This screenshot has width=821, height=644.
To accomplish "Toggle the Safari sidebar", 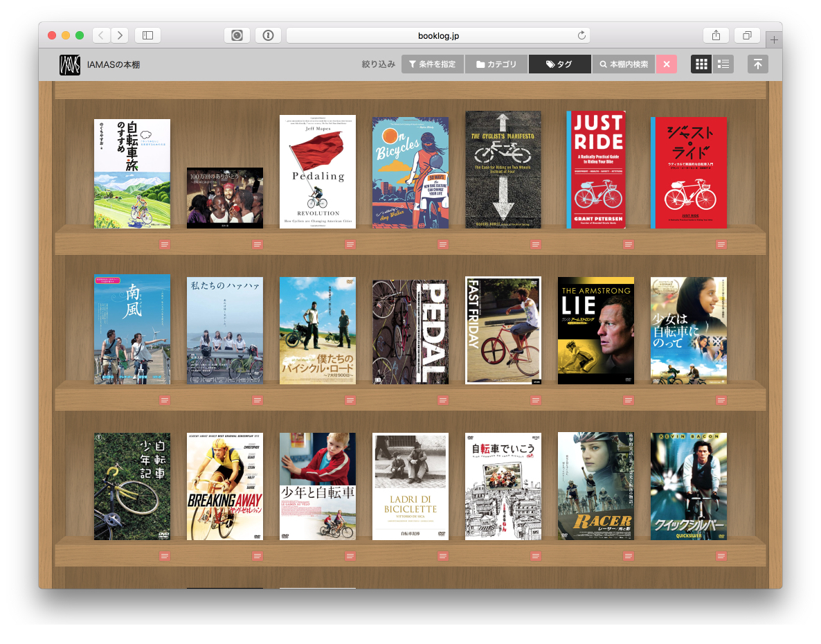I will (x=147, y=35).
